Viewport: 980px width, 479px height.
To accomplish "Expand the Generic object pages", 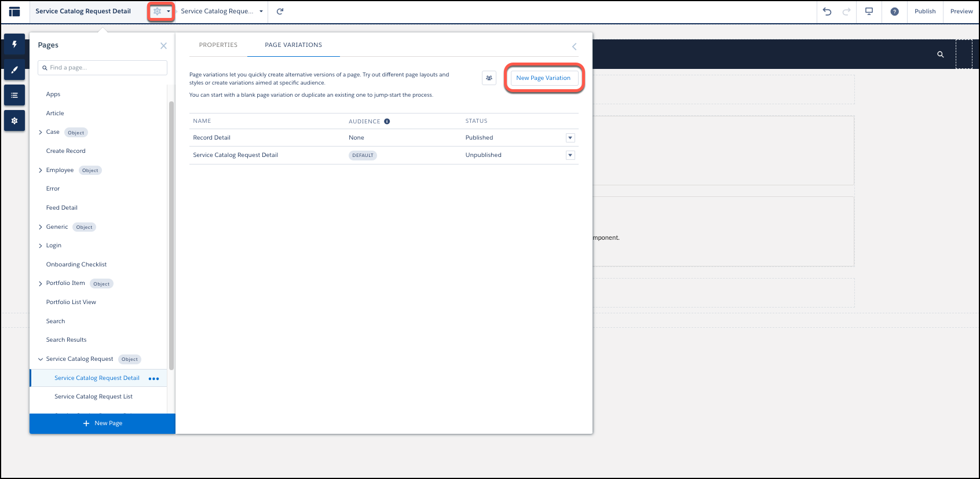I will coord(41,227).
